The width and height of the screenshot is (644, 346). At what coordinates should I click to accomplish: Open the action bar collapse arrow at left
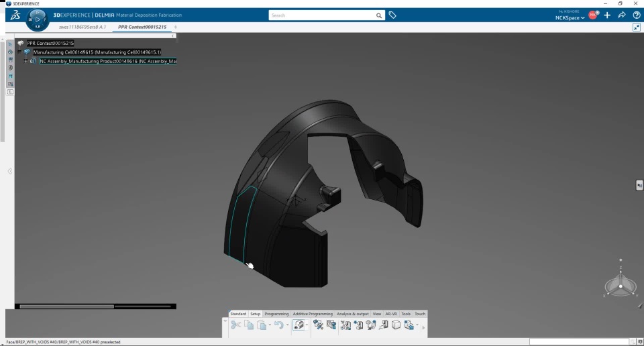tap(225, 321)
